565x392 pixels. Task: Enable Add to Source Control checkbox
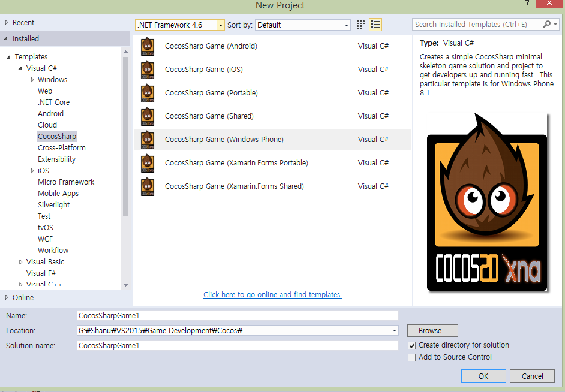pos(411,357)
